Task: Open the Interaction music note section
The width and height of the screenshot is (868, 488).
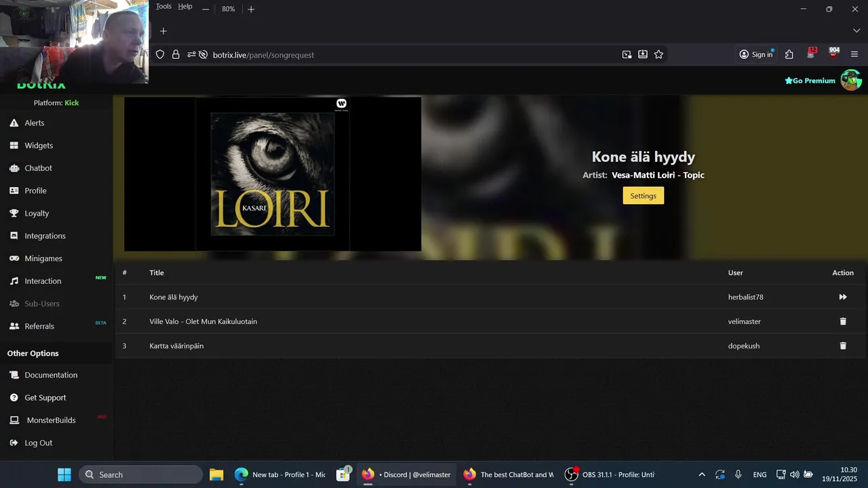Action: click(x=43, y=281)
